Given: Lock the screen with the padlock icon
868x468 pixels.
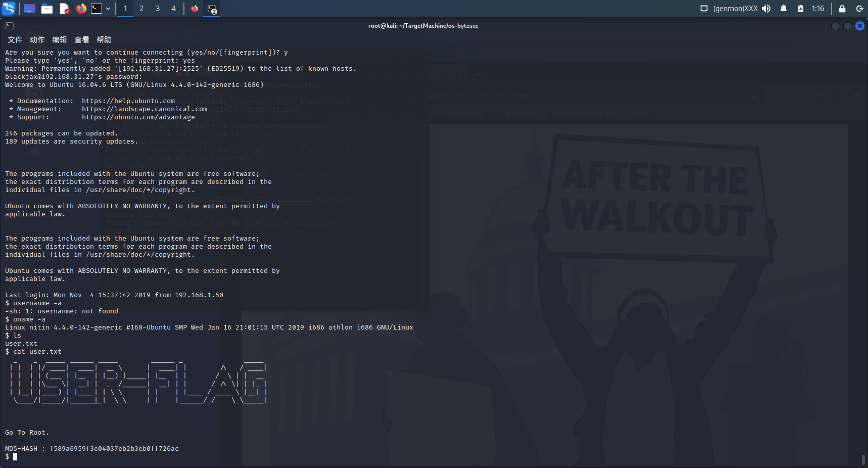Looking at the screenshot, I should point(842,9).
